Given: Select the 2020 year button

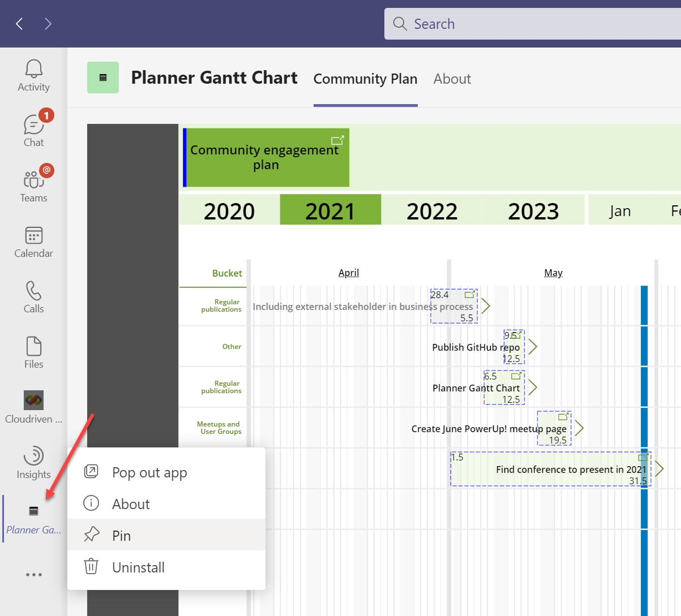Looking at the screenshot, I should 229,210.
